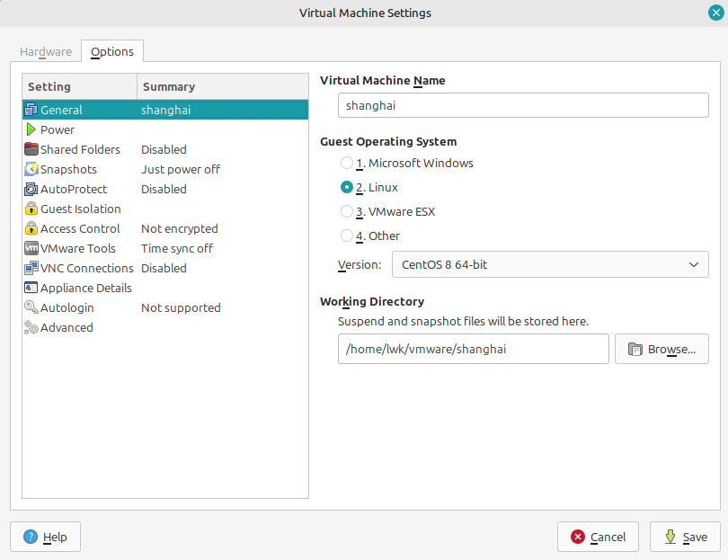728x560 pixels.
Task: Click the Virtual Machine Name field
Action: point(523,105)
